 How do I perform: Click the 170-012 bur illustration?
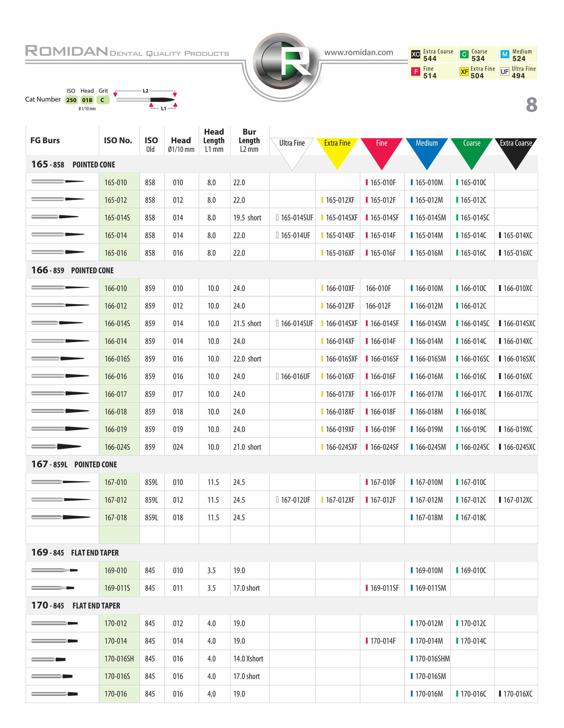coord(54,623)
